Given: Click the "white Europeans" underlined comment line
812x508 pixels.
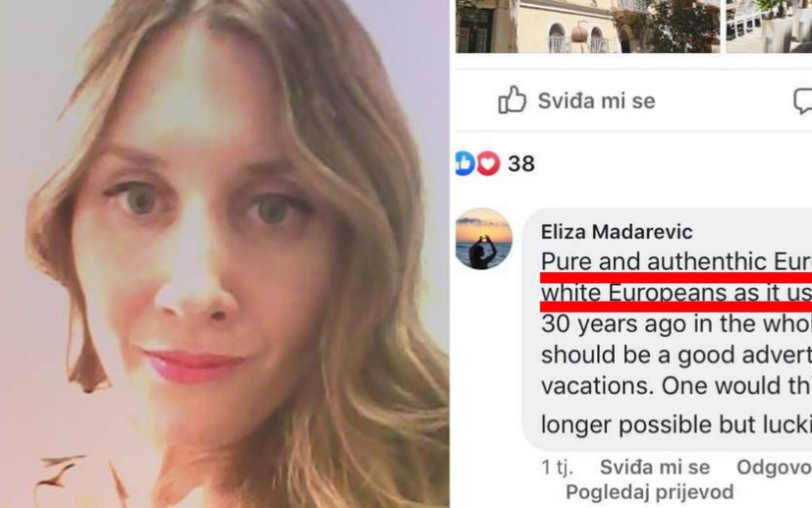Looking at the screenshot, I should point(677,293).
